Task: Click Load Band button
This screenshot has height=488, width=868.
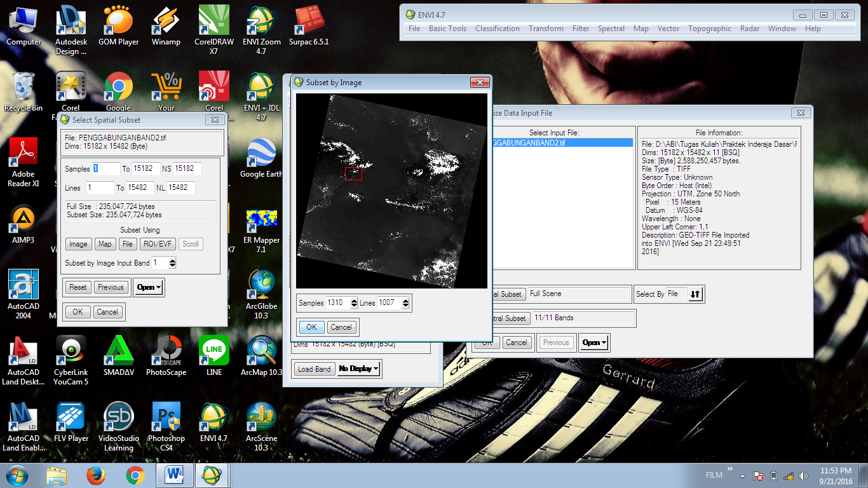Action: (x=315, y=369)
